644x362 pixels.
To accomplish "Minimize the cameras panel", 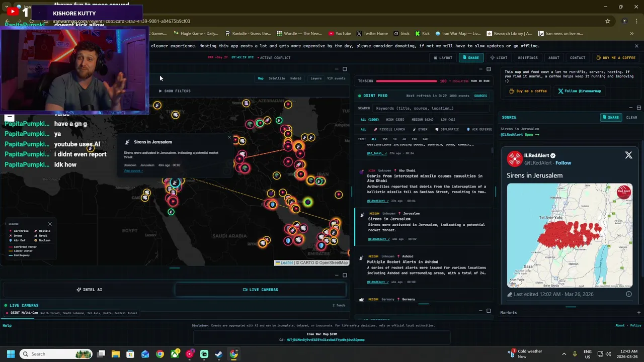I will 337,275.
